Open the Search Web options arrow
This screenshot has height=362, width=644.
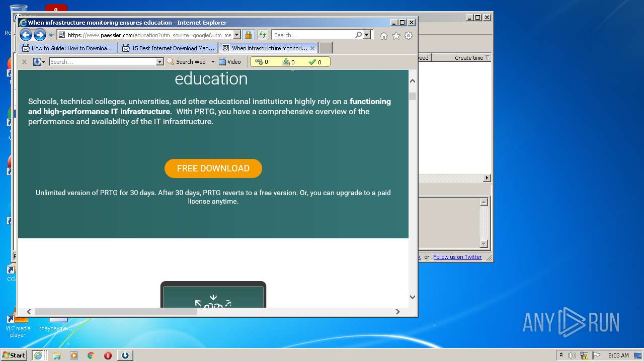tap(213, 62)
